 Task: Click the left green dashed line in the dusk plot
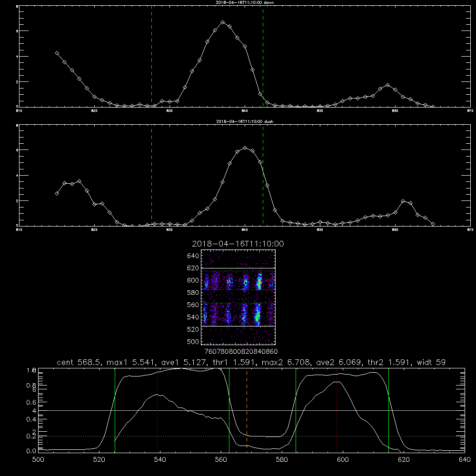(x=151, y=176)
